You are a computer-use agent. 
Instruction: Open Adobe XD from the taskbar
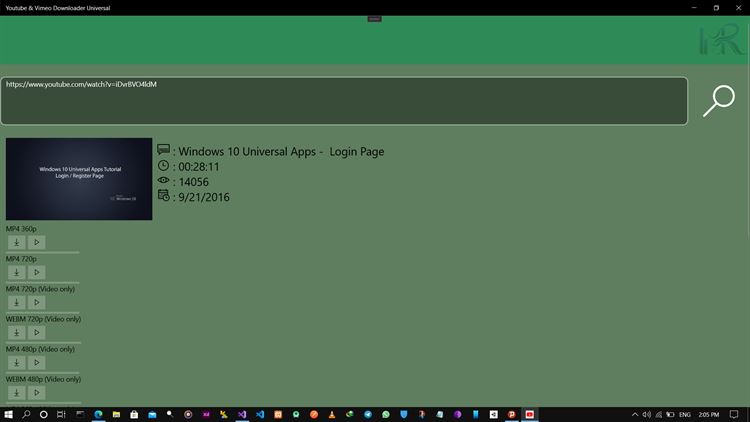click(x=206, y=414)
